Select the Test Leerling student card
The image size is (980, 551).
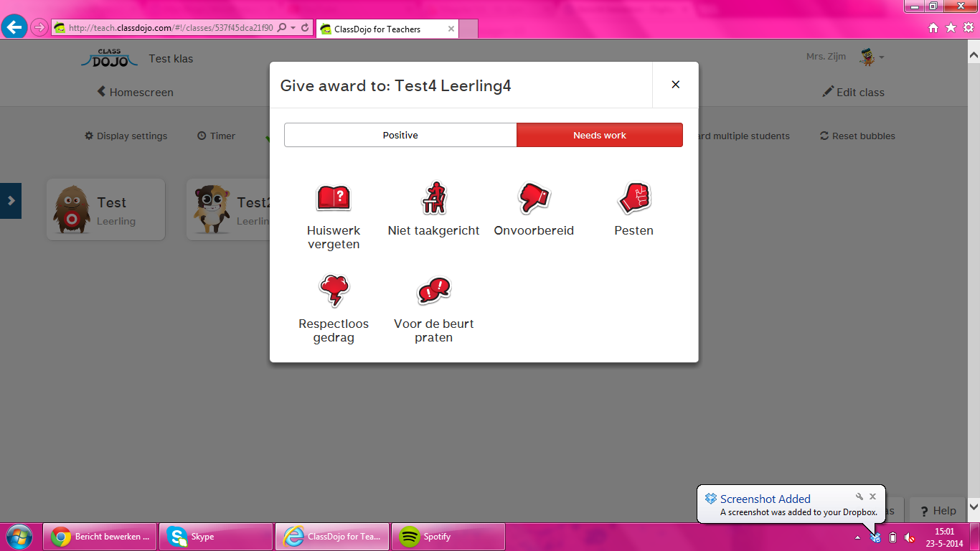point(106,209)
